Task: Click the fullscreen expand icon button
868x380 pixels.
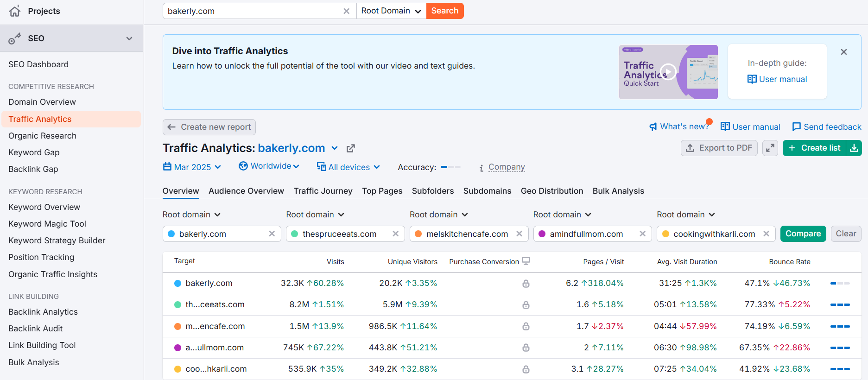Action: [x=770, y=148]
